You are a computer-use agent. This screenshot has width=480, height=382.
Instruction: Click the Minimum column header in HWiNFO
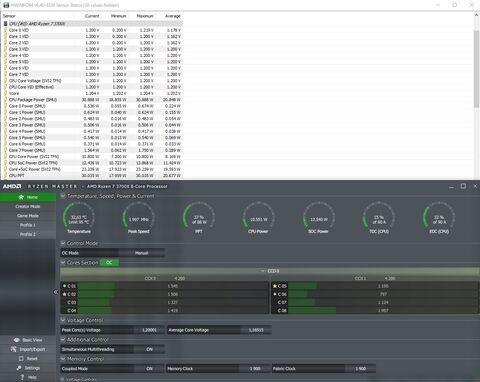[118, 16]
